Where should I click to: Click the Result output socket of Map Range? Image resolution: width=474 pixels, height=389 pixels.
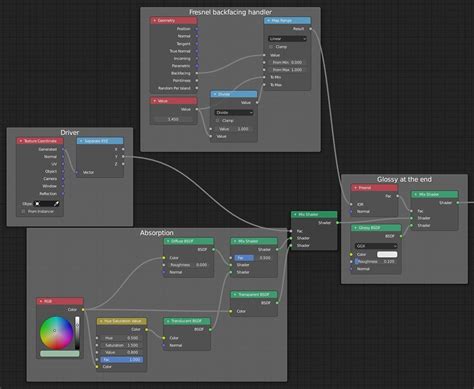point(310,29)
